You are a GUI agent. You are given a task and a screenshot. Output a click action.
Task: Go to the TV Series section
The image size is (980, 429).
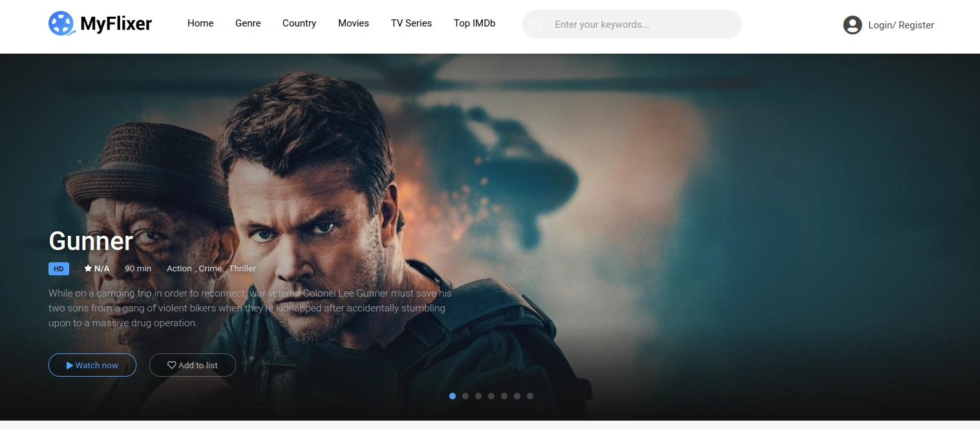point(411,23)
